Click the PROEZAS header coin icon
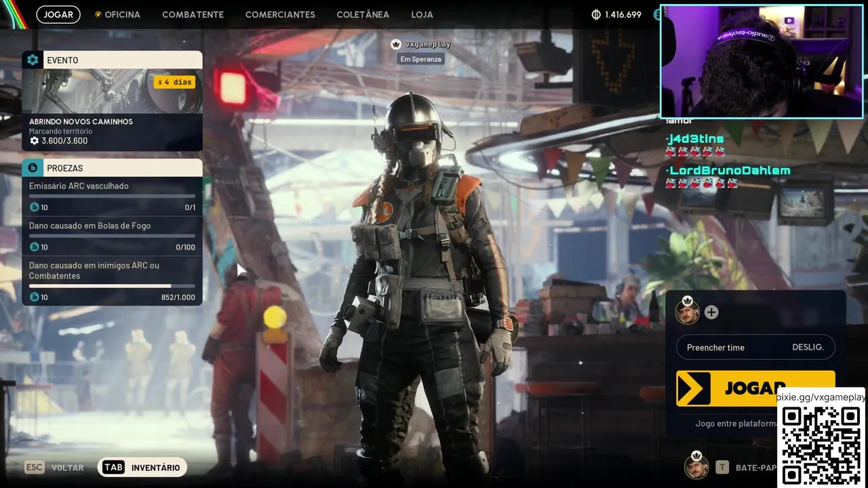 pyautogui.click(x=33, y=167)
